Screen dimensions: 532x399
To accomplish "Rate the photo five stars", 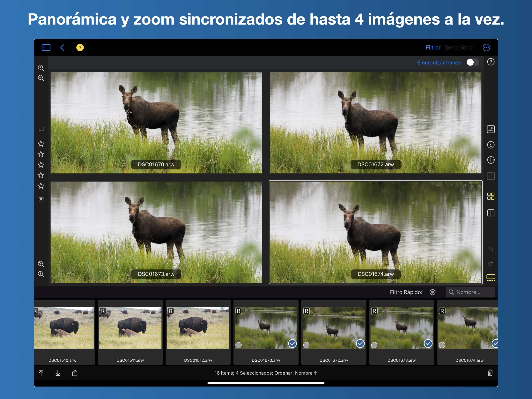I will [41, 186].
